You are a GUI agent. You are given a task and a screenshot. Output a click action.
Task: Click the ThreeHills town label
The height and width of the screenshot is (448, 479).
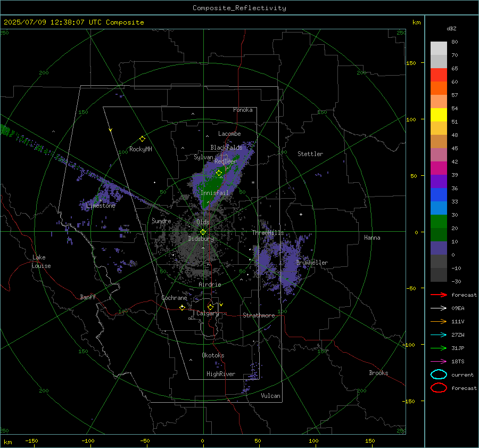point(268,233)
